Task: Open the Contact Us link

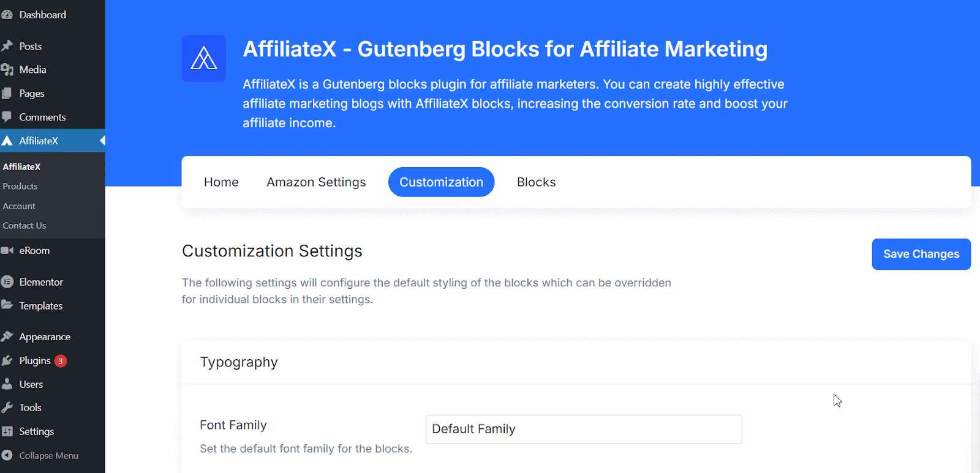Action: point(24,225)
